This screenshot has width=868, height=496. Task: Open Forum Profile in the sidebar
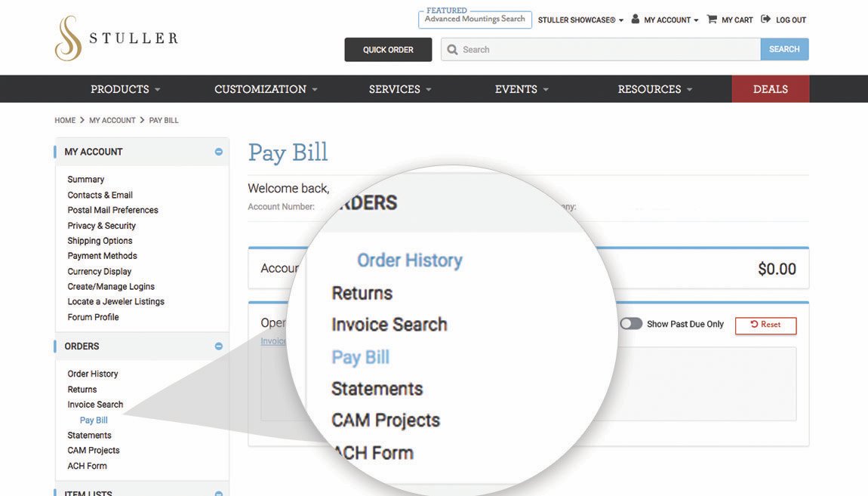coord(93,317)
